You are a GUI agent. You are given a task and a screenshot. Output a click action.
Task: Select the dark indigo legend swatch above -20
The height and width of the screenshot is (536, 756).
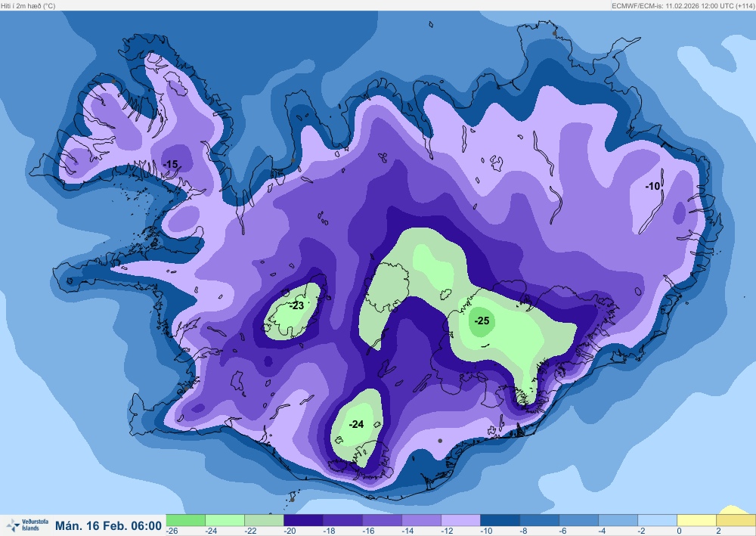coord(304,520)
